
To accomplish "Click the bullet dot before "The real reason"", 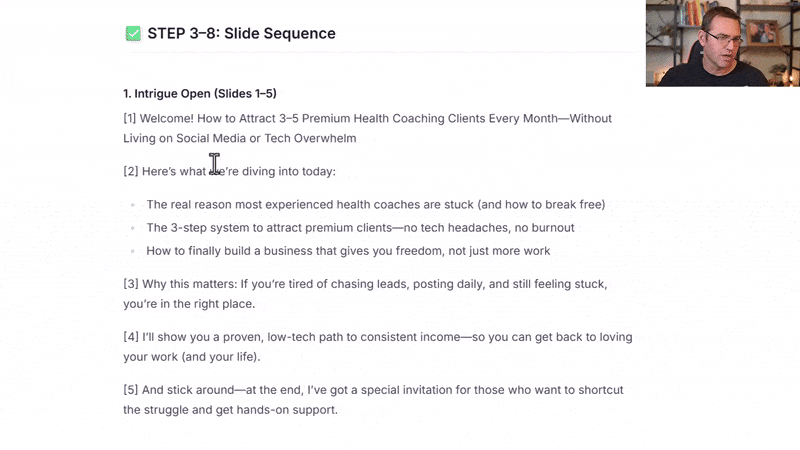I will point(133,205).
